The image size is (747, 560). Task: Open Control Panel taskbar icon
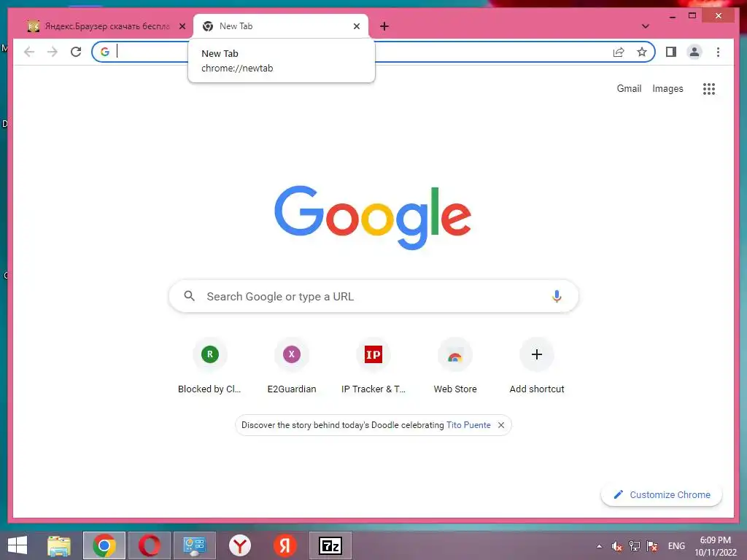[194, 545]
